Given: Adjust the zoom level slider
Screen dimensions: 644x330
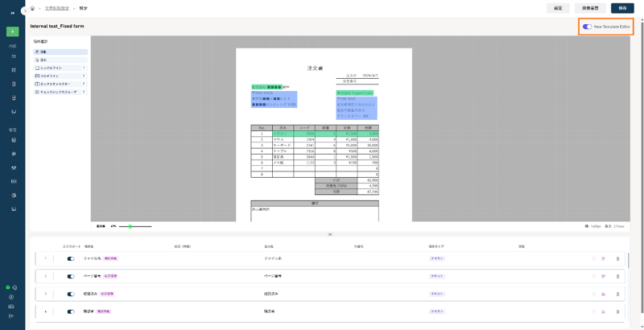Looking at the screenshot, I should [130, 226].
